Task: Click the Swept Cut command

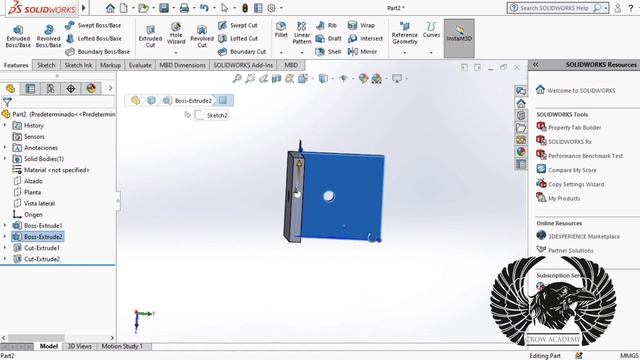Action: (x=238, y=25)
